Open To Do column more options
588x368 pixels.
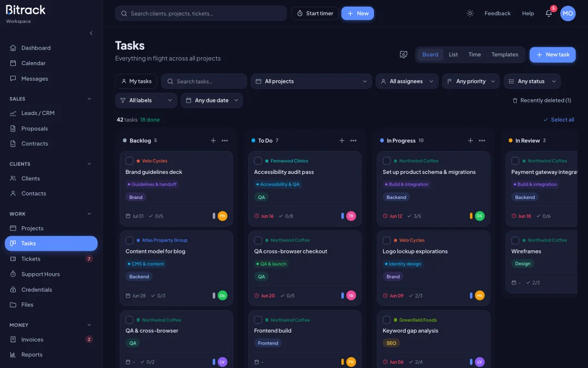(x=353, y=141)
